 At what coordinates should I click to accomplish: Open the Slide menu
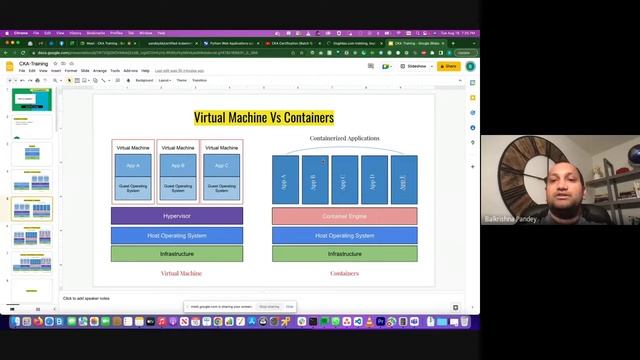85,71
